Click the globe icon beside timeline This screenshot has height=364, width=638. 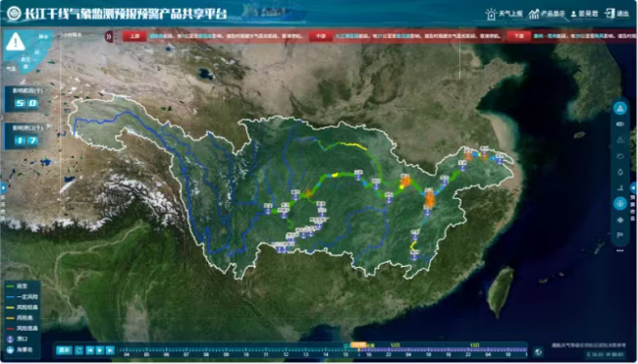coord(538,351)
